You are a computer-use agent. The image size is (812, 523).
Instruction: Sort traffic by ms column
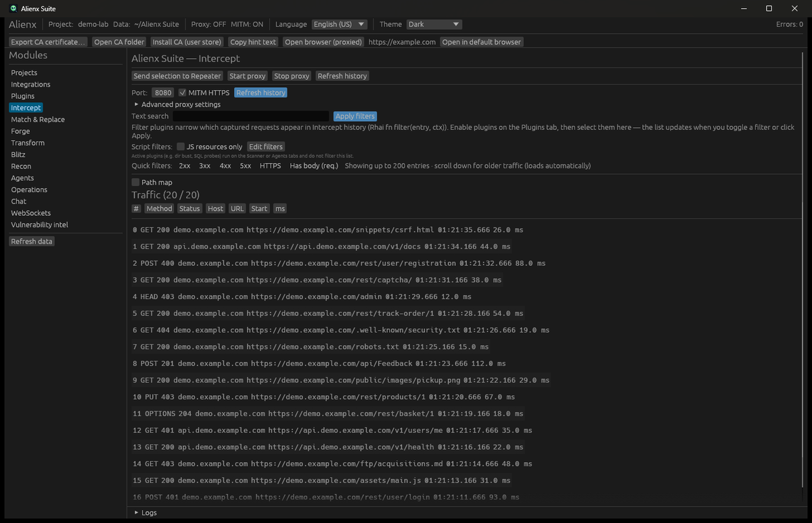pyautogui.click(x=279, y=208)
